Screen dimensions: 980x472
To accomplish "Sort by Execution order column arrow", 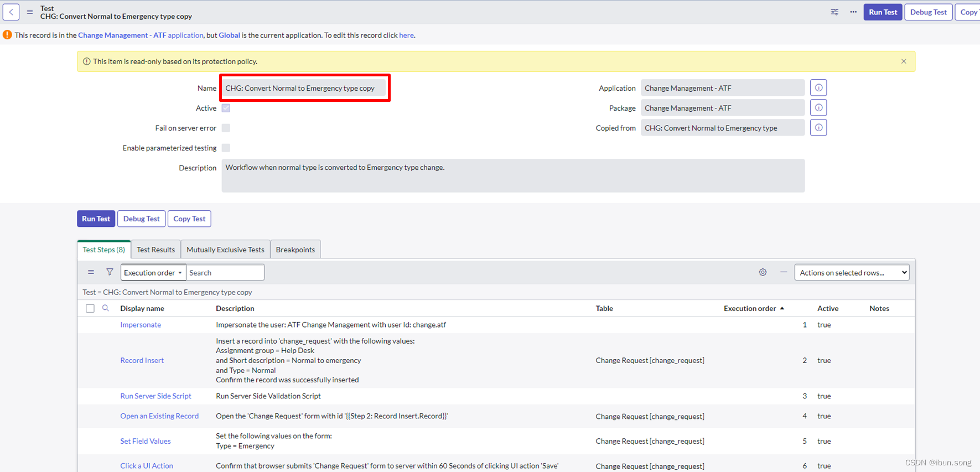I will pos(782,308).
